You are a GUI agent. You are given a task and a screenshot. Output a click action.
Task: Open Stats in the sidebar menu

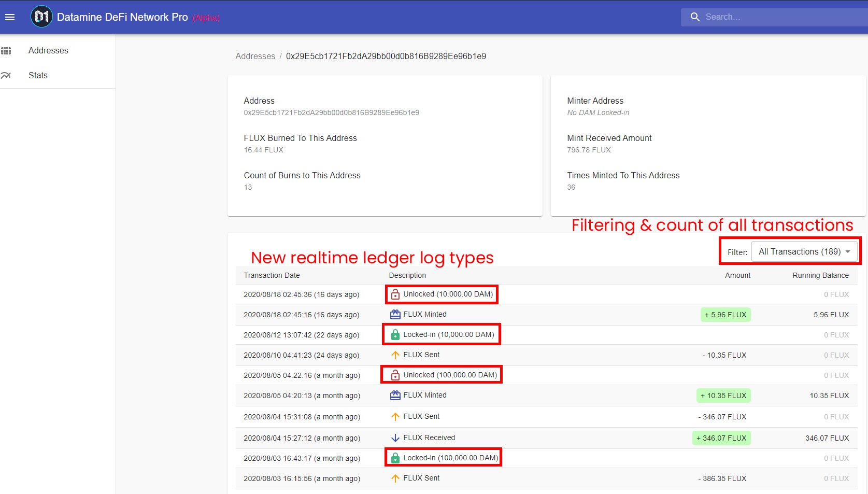[x=38, y=75]
